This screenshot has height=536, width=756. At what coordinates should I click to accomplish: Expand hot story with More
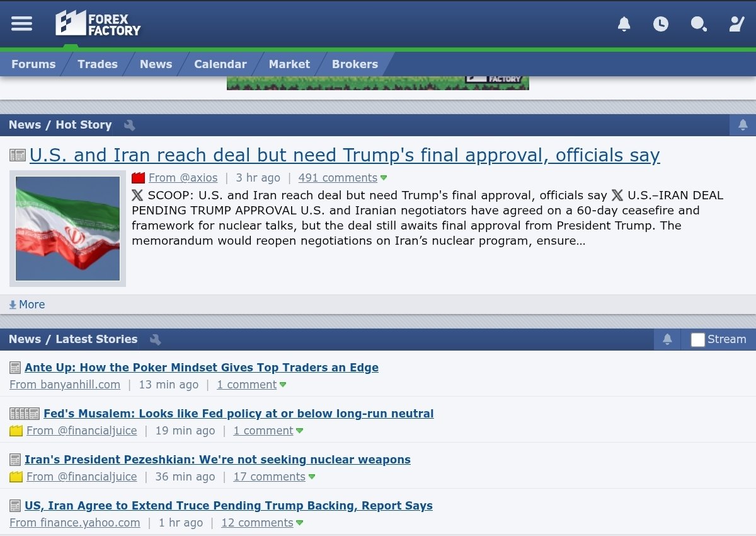[x=27, y=305]
